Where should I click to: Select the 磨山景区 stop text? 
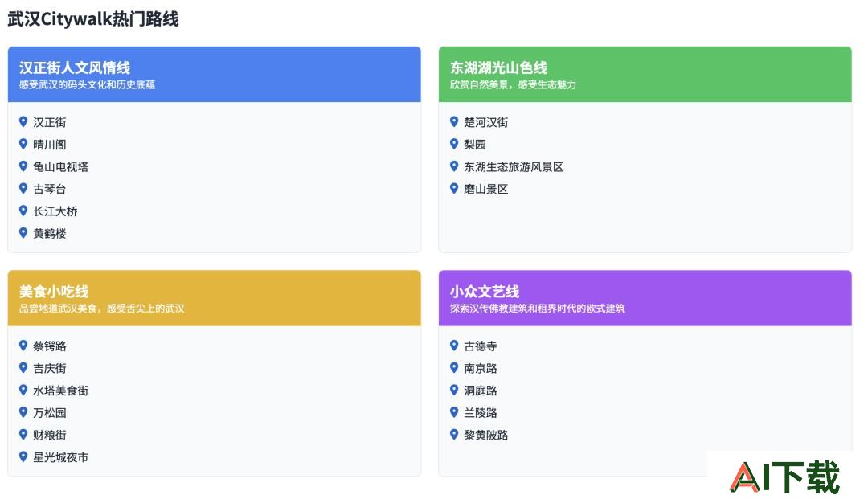pyautogui.click(x=485, y=189)
